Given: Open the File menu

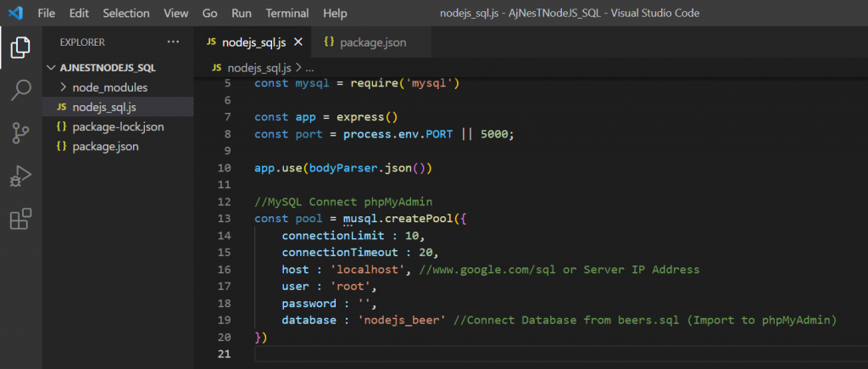Looking at the screenshot, I should click(x=47, y=14).
